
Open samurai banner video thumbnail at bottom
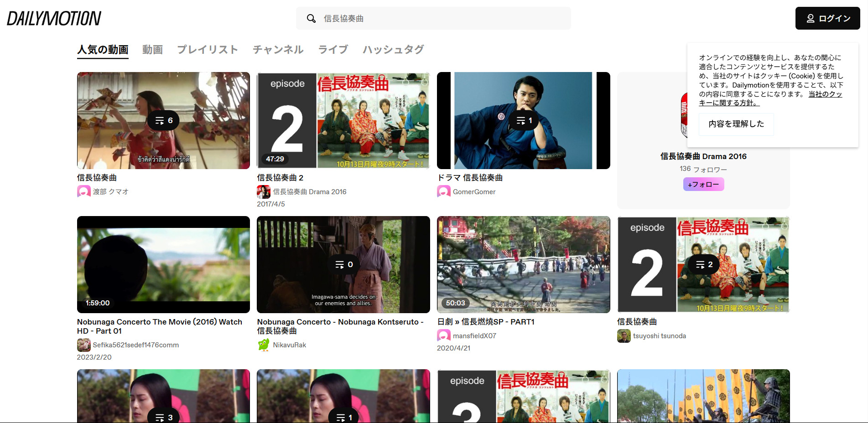tap(703, 396)
